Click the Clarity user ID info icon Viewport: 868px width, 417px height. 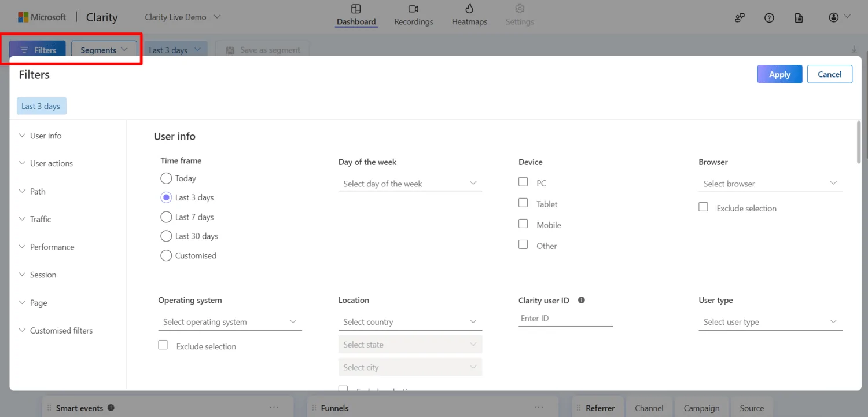(582, 300)
